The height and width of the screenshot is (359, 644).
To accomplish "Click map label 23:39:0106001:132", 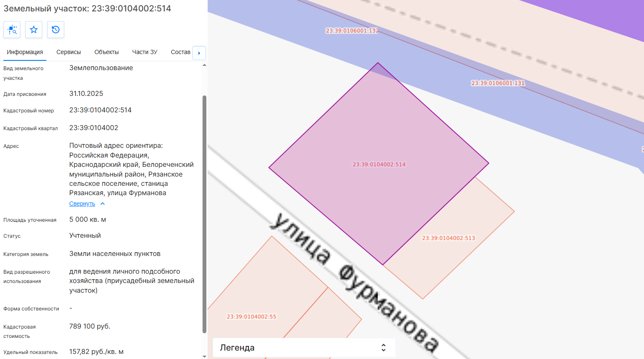I will 352,31.
